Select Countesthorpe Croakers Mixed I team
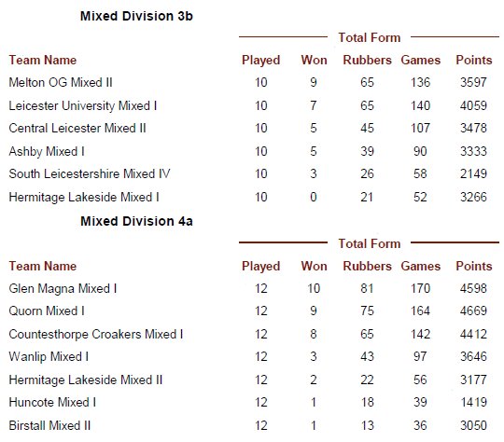The width and height of the screenshot is (504, 442). pos(96,334)
